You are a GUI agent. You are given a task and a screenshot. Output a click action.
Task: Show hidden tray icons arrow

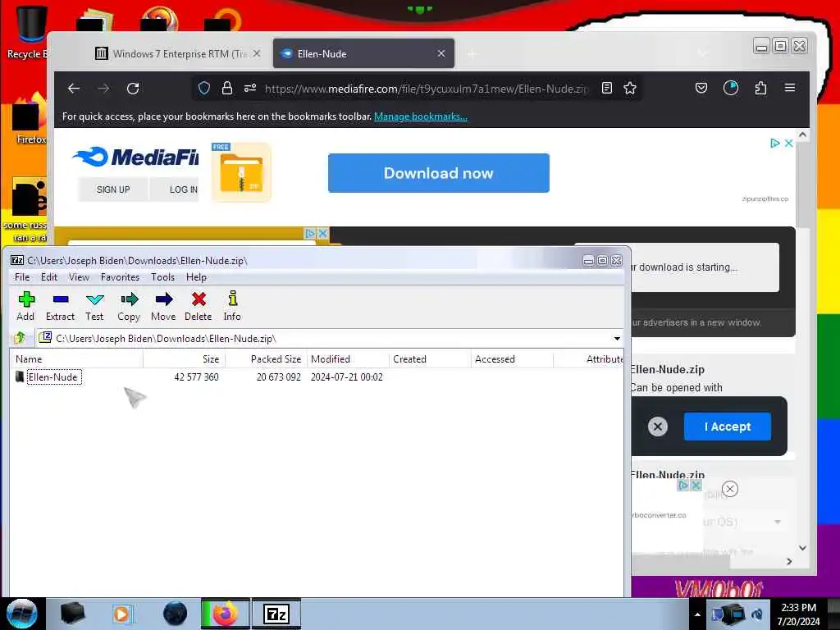point(697,614)
